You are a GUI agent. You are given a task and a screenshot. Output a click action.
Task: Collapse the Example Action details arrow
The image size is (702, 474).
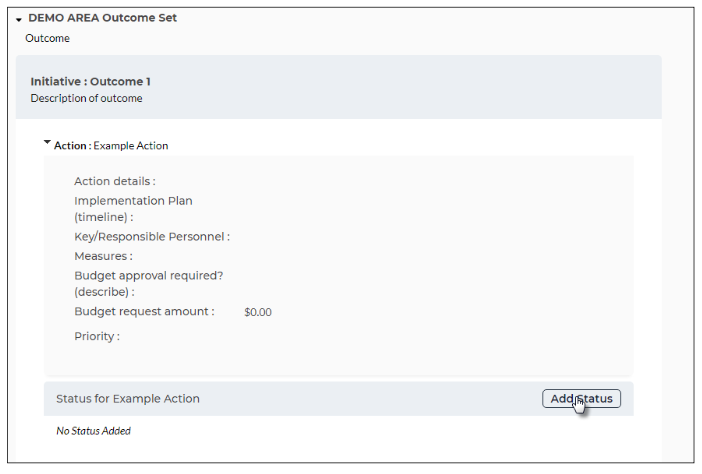pos(47,142)
